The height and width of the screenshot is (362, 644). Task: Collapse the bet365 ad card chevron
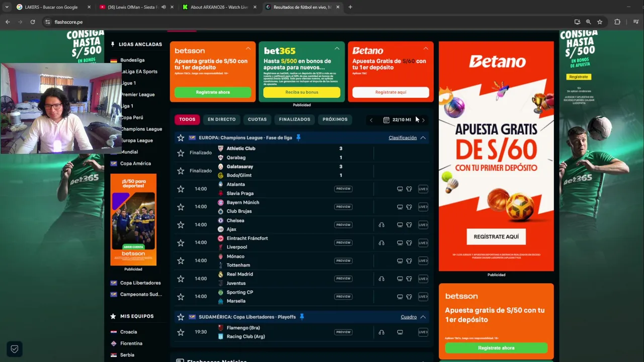[x=337, y=48]
